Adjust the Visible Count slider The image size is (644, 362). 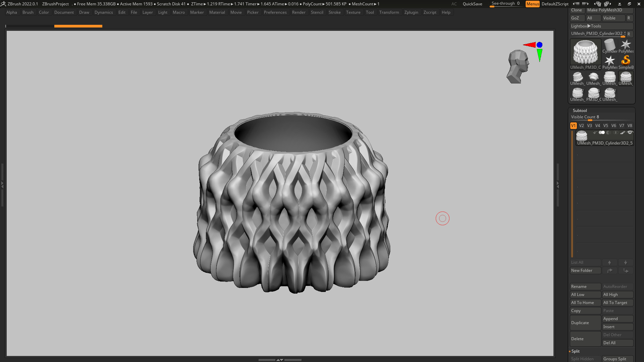pyautogui.click(x=601, y=117)
